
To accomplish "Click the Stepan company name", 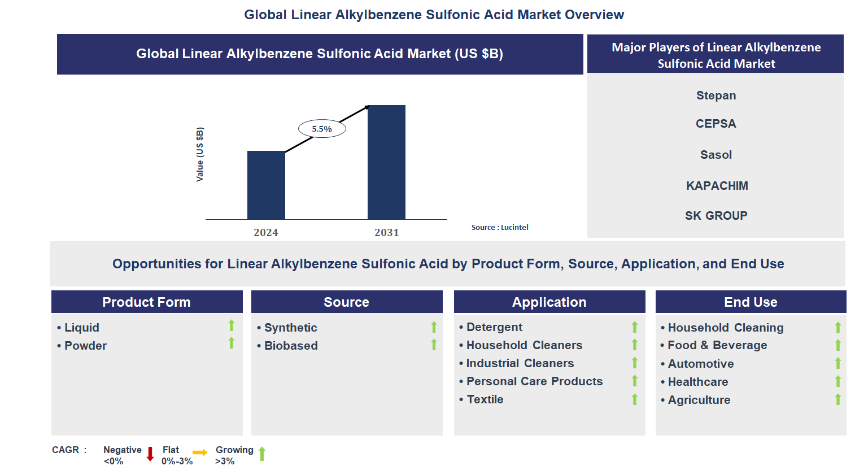I will click(716, 95).
